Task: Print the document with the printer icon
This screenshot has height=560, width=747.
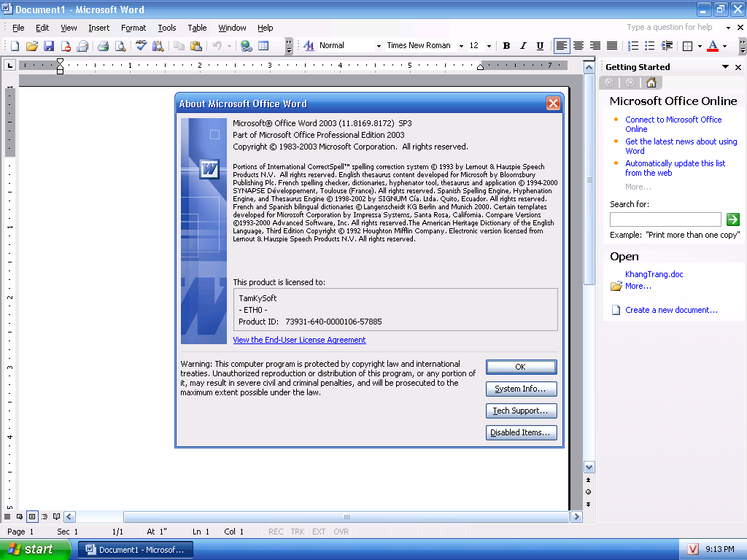Action: click(104, 46)
